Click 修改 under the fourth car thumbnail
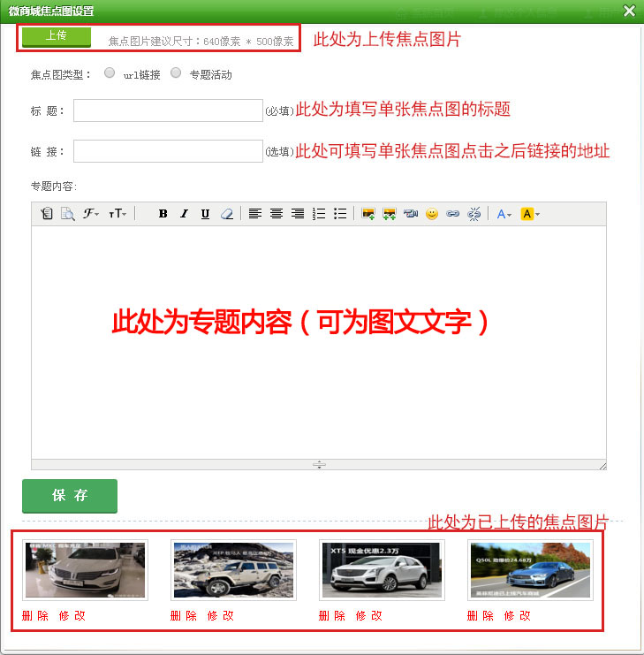The height and width of the screenshot is (655, 644). [518, 616]
